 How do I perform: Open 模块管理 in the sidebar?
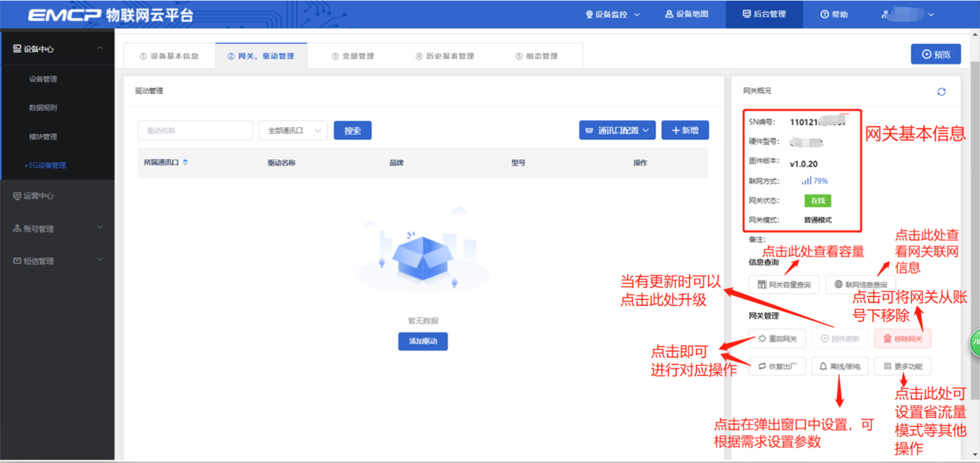(x=43, y=137)
